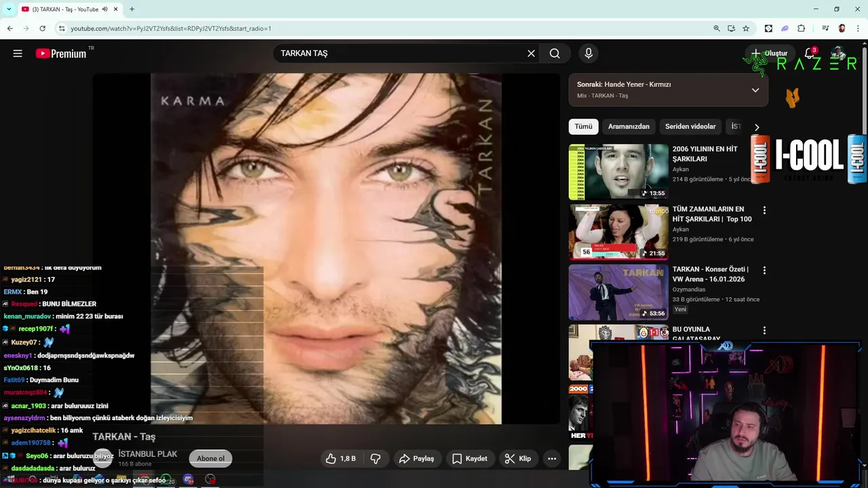Open the YouTube account avatar menu
The width and height of the screenshot is (868, 488).
click(x=839, y=54)
